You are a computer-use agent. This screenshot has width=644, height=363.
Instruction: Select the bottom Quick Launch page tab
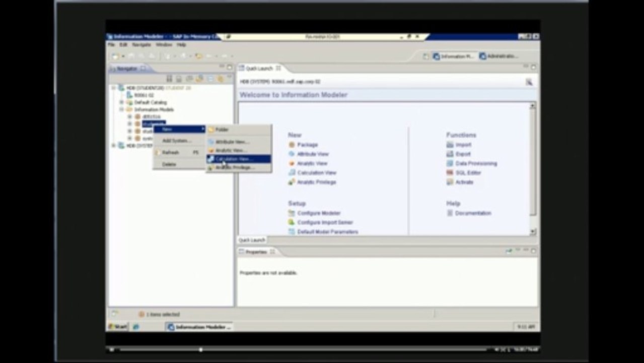click(252, 240)
